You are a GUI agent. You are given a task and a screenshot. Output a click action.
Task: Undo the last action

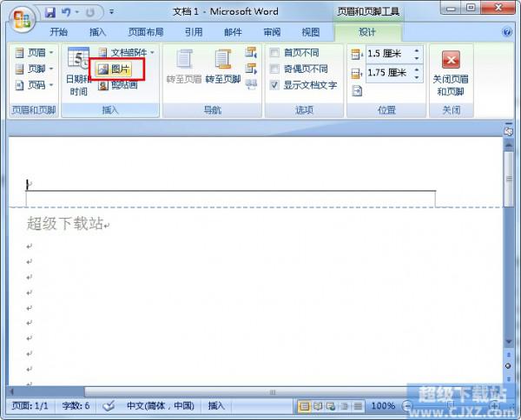click(x=66, y=13)
